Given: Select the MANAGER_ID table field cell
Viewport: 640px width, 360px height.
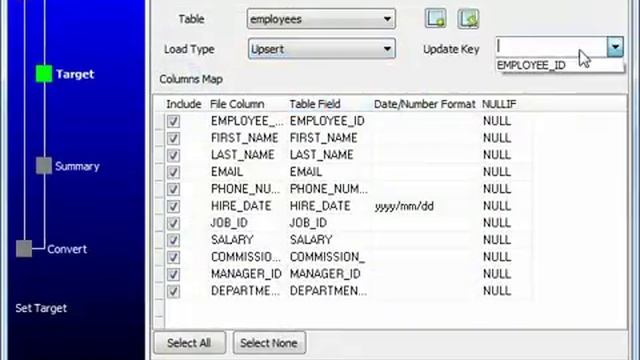Looking at the screenshot, I should 325,274.
